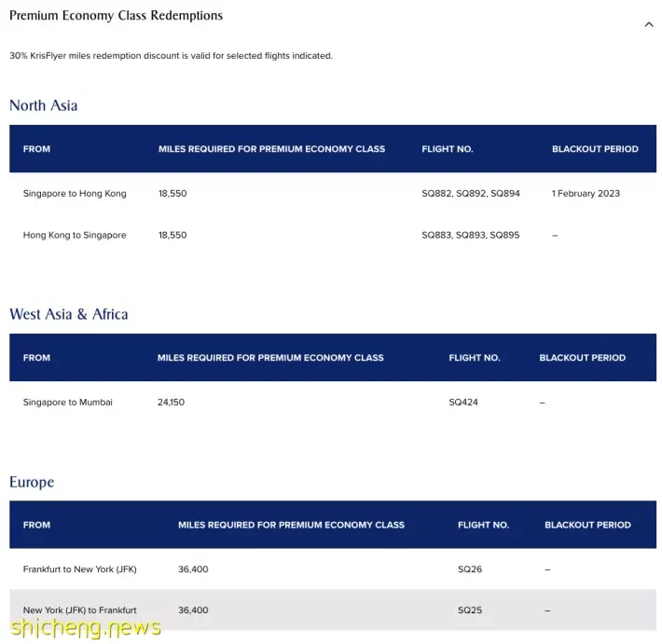Select flight number SQ26

click(x=470, y=569)
